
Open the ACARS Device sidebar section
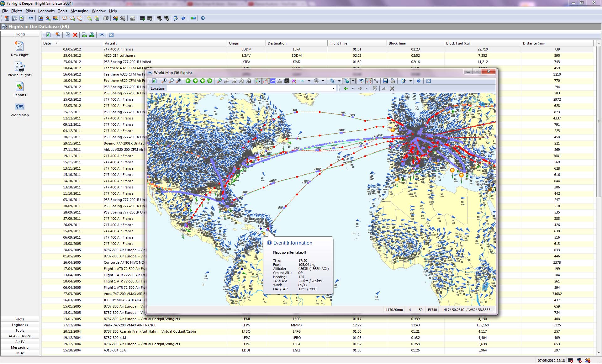(20, 336)
